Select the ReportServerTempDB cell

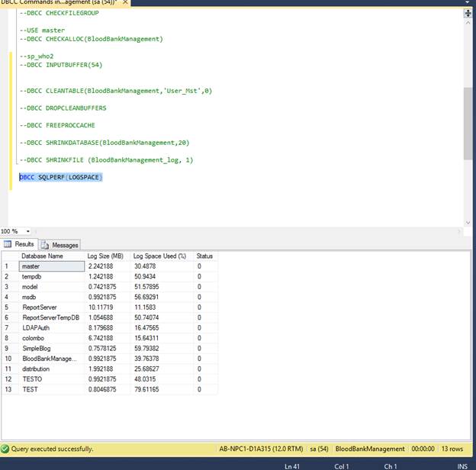point(52,317)
